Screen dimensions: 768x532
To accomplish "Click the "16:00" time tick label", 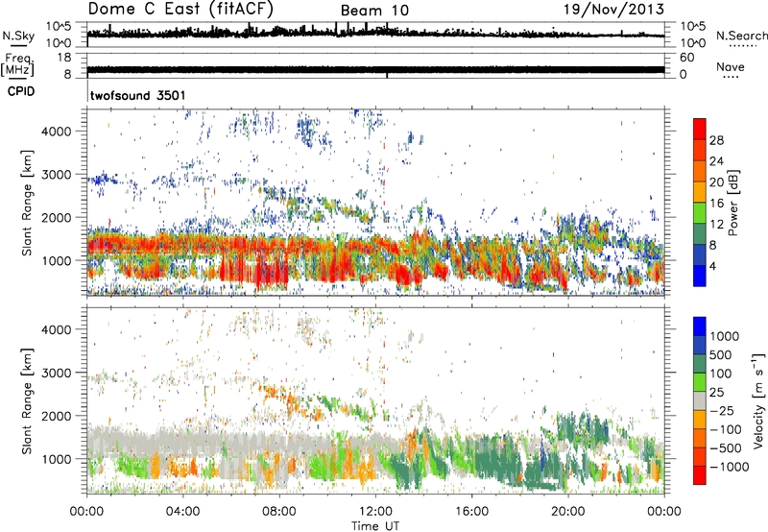I will click(471, 512).
